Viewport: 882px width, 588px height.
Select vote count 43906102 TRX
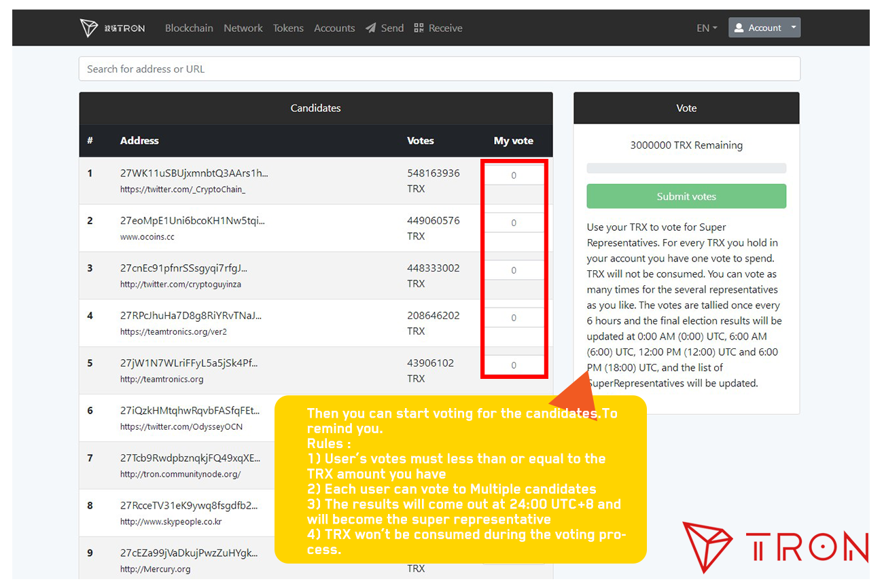pyautogui.click(x=431, y=371)
